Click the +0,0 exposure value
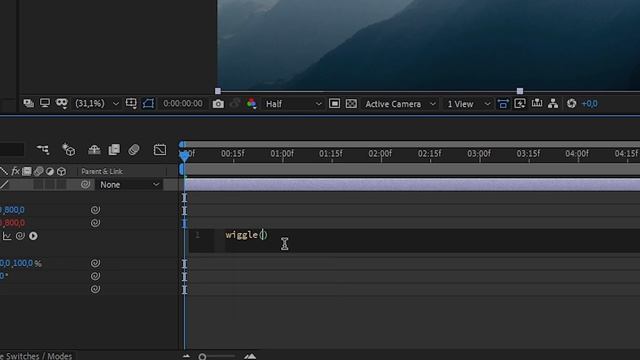The width and height of the screenshot is (640, 360). tap(589, 104)
